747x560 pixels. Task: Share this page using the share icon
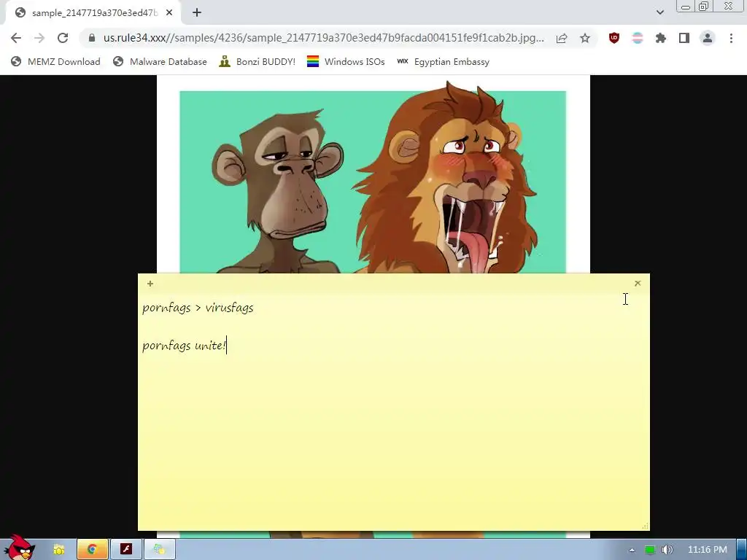pos(562,38)
